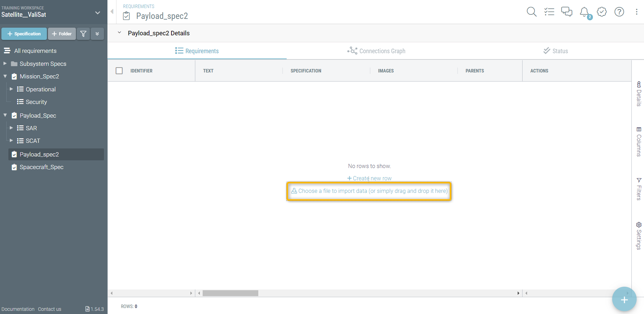
Task: Click the Create new row link
Action: point(369,178)
